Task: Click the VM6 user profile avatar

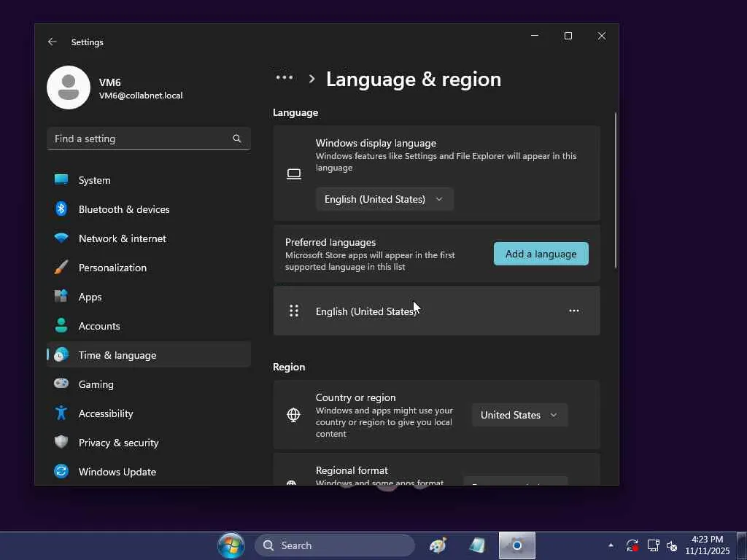Action: point(69,87)
